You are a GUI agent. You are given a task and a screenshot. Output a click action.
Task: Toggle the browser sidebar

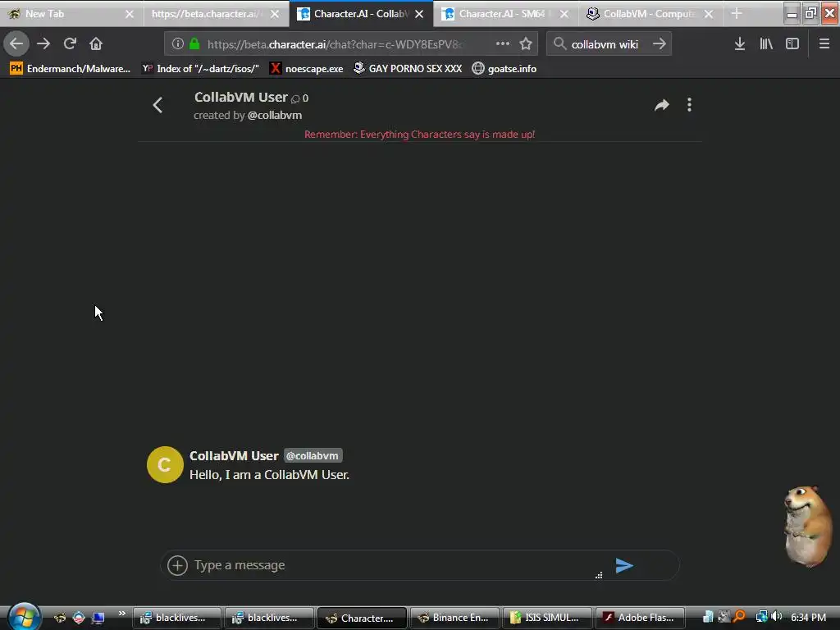[x=792, y=44]
